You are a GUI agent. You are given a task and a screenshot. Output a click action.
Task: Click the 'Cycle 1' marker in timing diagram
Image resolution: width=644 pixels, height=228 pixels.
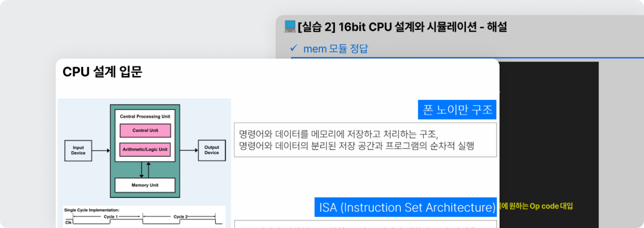[x=110, y=217]
